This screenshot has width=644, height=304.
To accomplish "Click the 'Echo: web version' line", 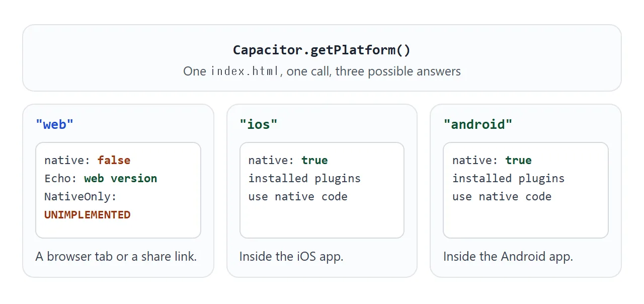I will pos(101,179).
